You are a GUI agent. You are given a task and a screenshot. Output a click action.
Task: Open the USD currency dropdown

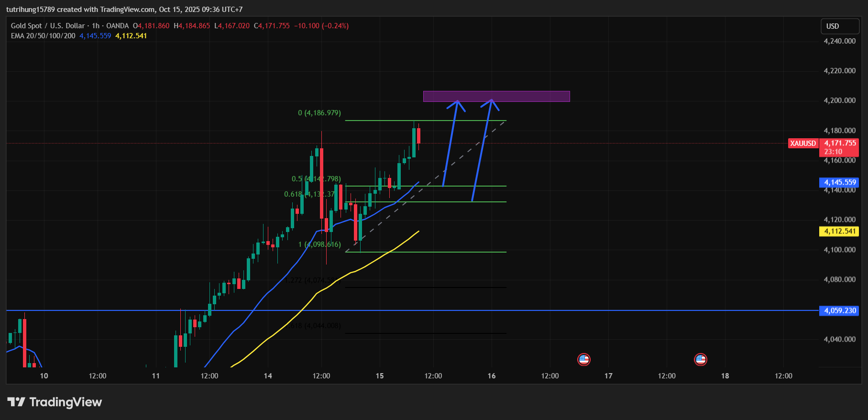pyautogui.click(x=840, y=26)
